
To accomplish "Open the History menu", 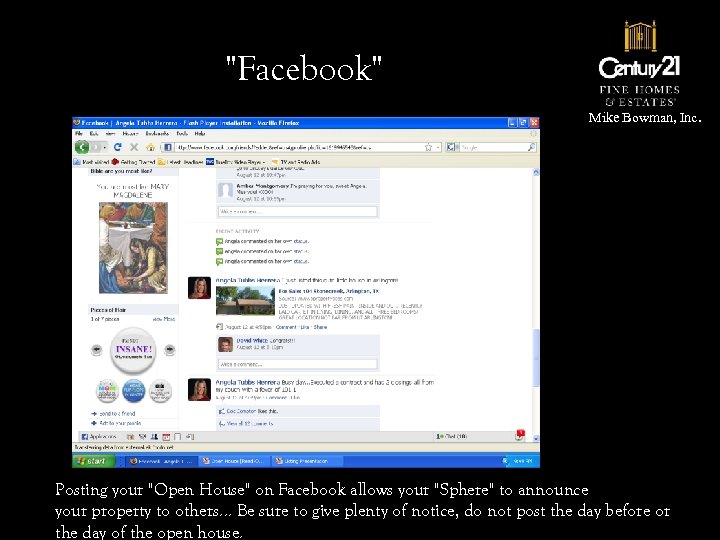I will pyautogui.click(x=130, y=134).
